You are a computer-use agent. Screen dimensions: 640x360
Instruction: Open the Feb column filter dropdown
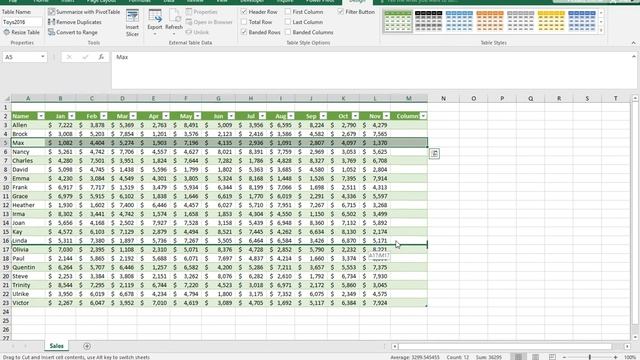pyautogui.click(x=104, y=116)
